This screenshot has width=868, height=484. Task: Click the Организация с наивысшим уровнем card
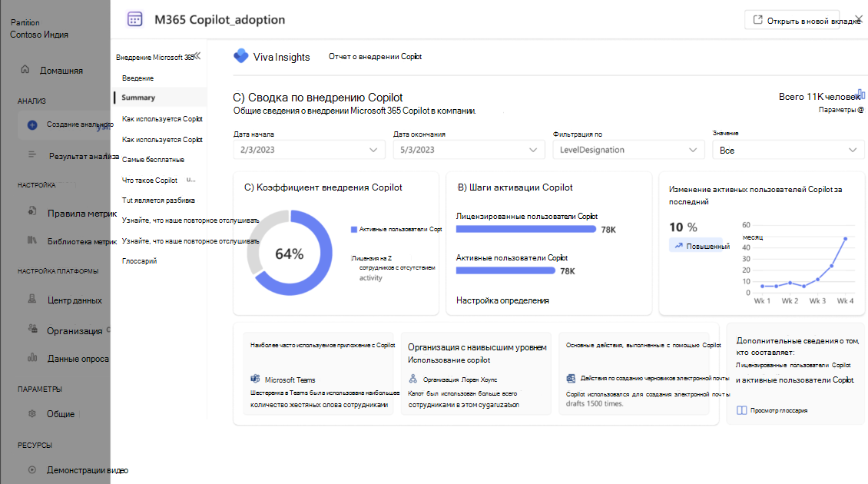(477, 374)
